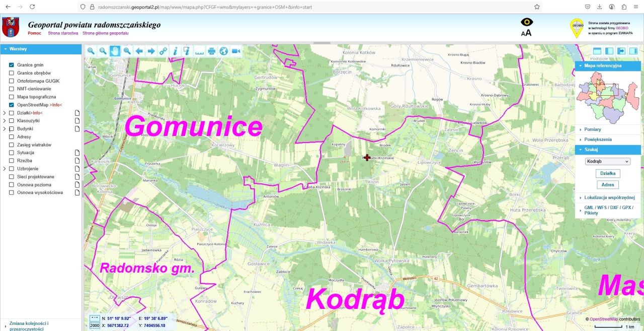644x331 pixels.
Task: Enable the Ortofotomapa GUGiK layer
Action: click(x=12, y=81)
